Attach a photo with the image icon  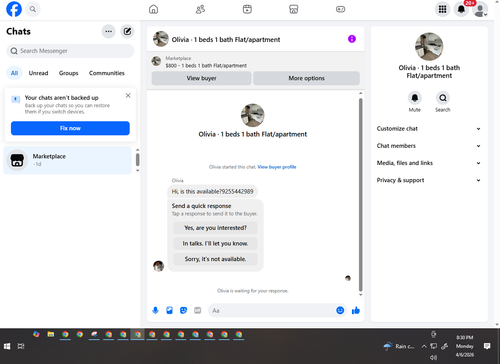(169, 311)
